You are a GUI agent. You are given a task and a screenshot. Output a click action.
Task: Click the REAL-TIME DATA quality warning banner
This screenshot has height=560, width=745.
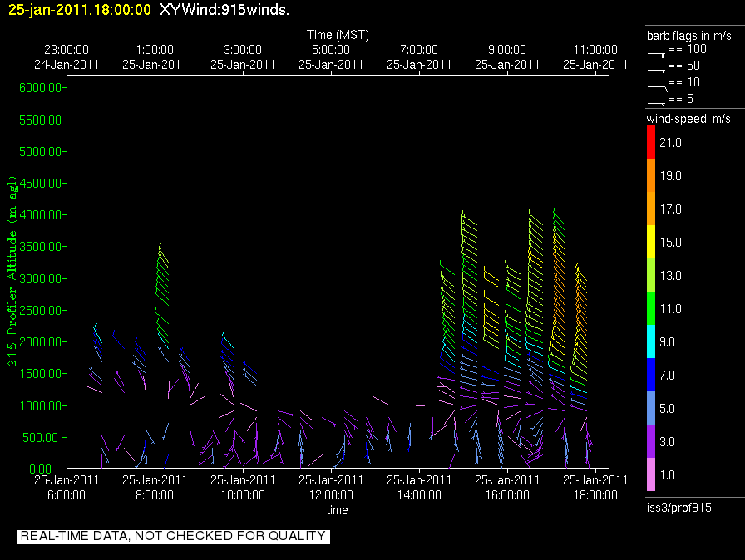[x=173, y=536]
